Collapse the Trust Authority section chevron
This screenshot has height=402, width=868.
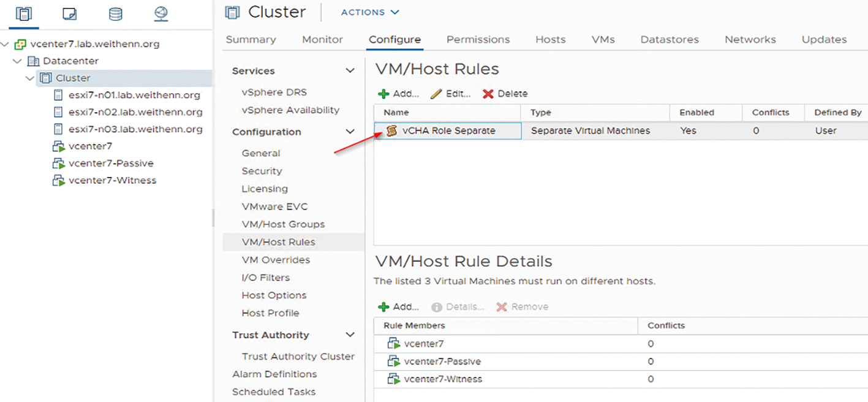coord(350,335)
